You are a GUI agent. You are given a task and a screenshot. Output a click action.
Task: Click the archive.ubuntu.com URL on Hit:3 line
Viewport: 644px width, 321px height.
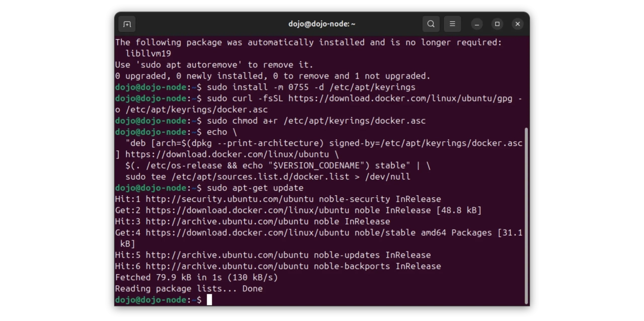tap(227, 221)
